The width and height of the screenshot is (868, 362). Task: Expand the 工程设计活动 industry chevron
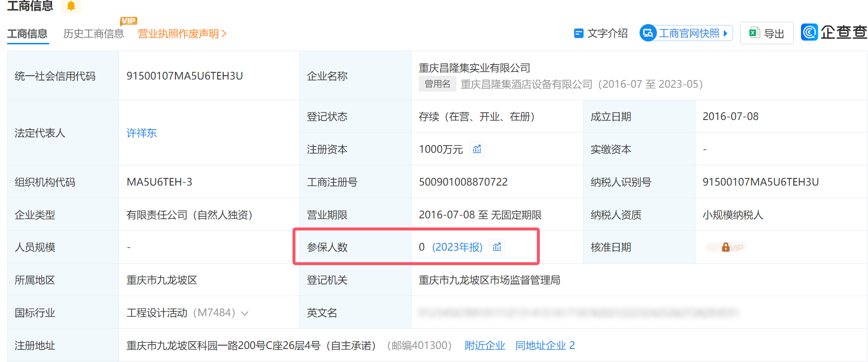(x=245, y=313)
